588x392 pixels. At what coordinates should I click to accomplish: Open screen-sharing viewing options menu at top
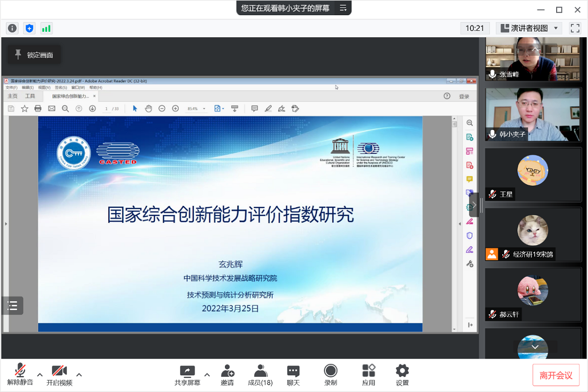pyautogui.click(x=343, y=8)
